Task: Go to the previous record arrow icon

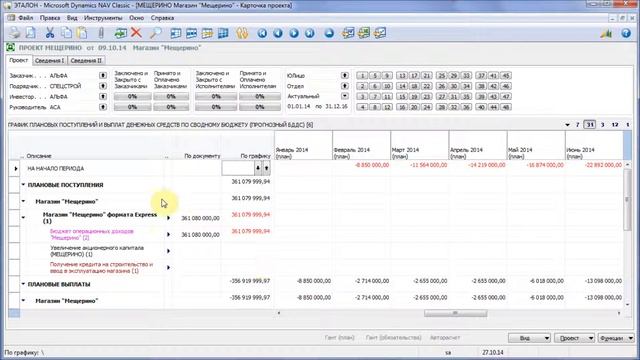Action: (x=278, y=33)
